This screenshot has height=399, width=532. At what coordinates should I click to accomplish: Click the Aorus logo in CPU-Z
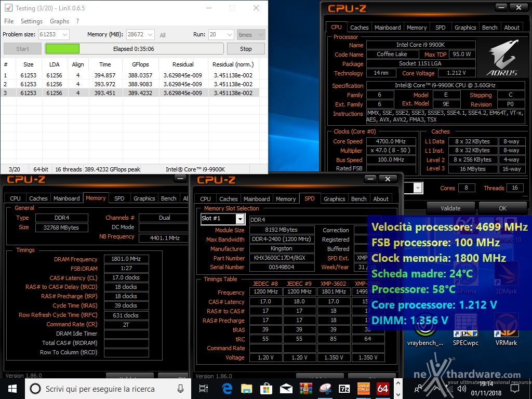click(x=502, y=58)
